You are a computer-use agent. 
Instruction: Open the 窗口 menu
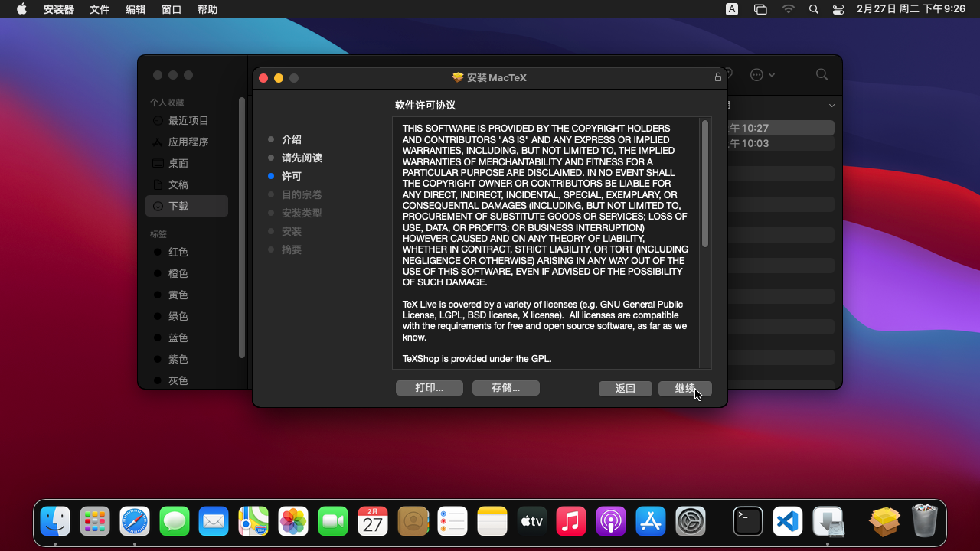click(171, 9)
